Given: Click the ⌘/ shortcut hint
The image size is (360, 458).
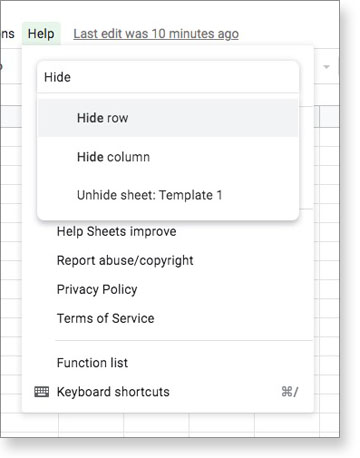Looking at the screenshot, I should click(x=289, y=392).
